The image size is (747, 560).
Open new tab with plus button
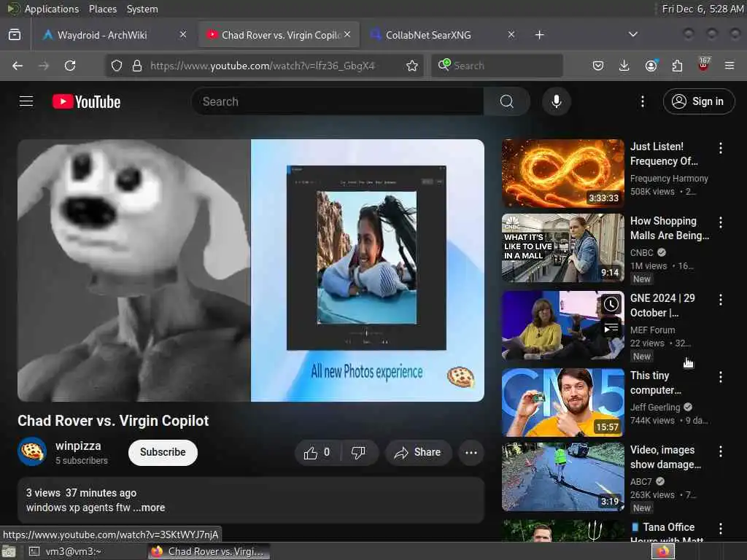pos(539,35)
